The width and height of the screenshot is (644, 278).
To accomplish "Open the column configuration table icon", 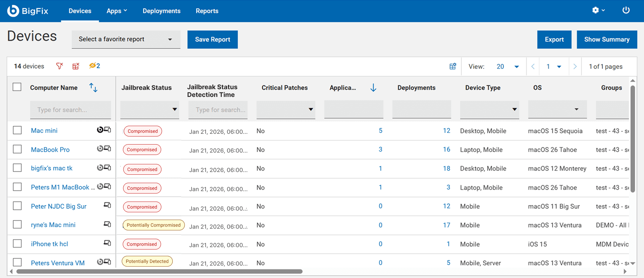I will click(x=453, y=66).
